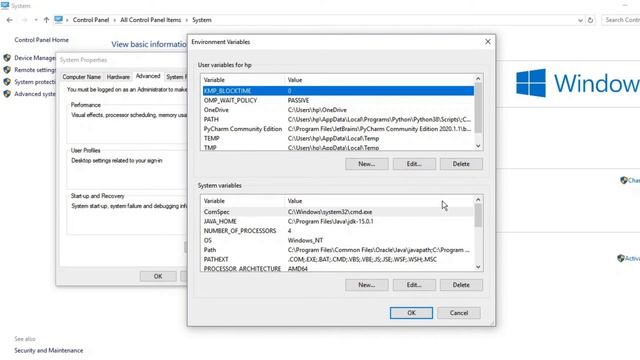Open Remote settings link

coord(35,70)
